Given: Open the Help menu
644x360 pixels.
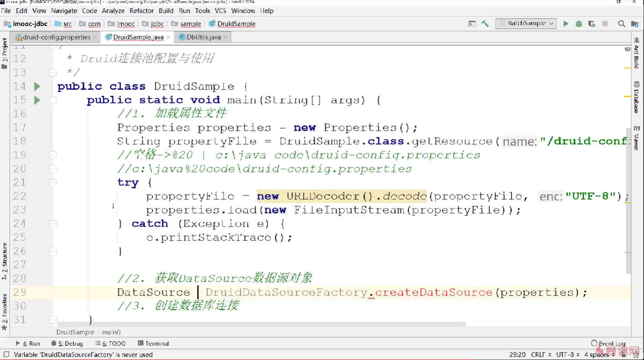Looking at the screenshot, I should (x=267, y=10).
